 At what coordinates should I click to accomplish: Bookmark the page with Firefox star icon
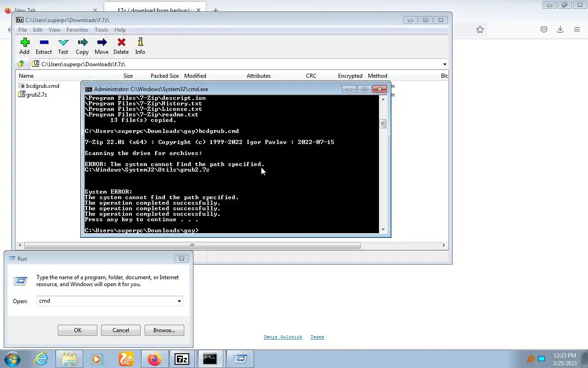[480, 29]
